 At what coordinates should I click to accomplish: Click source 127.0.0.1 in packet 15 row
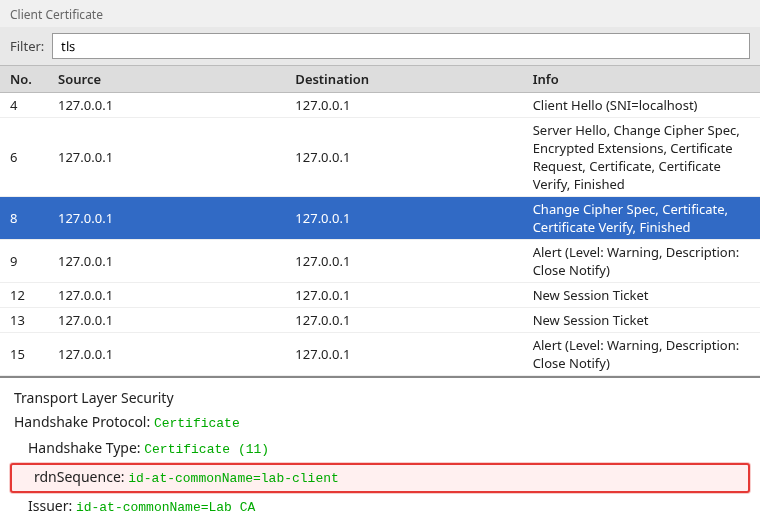(85, 354)
